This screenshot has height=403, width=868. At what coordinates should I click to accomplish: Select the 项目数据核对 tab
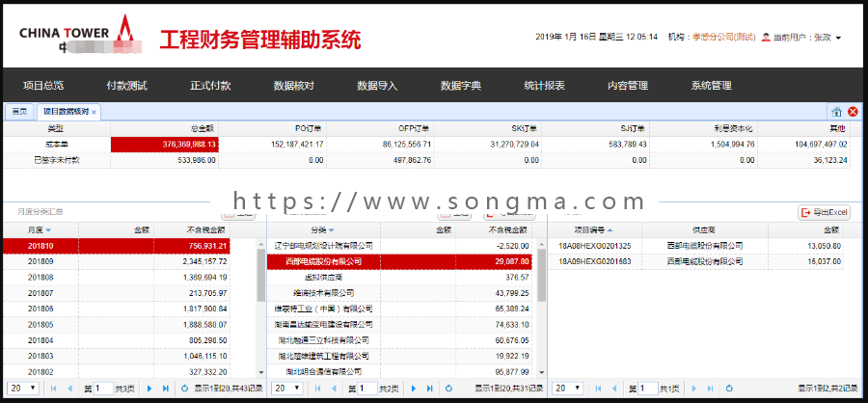[x=67, y=112]
